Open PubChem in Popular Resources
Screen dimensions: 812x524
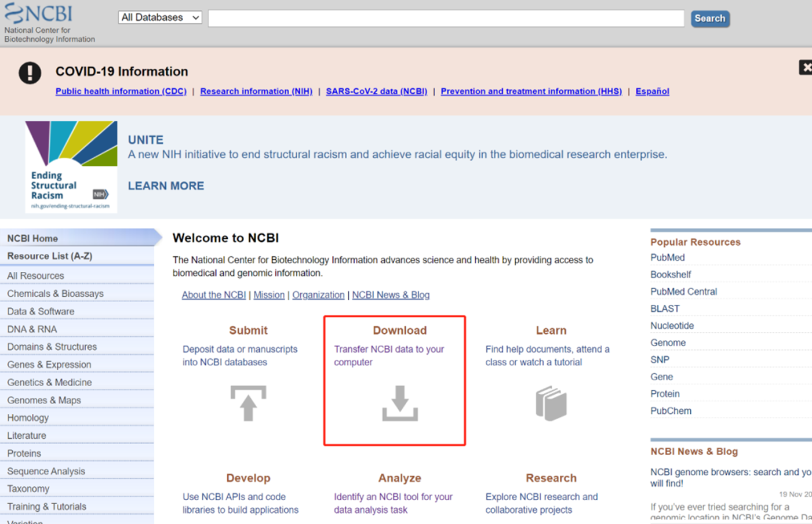click(x=671, y=411)
